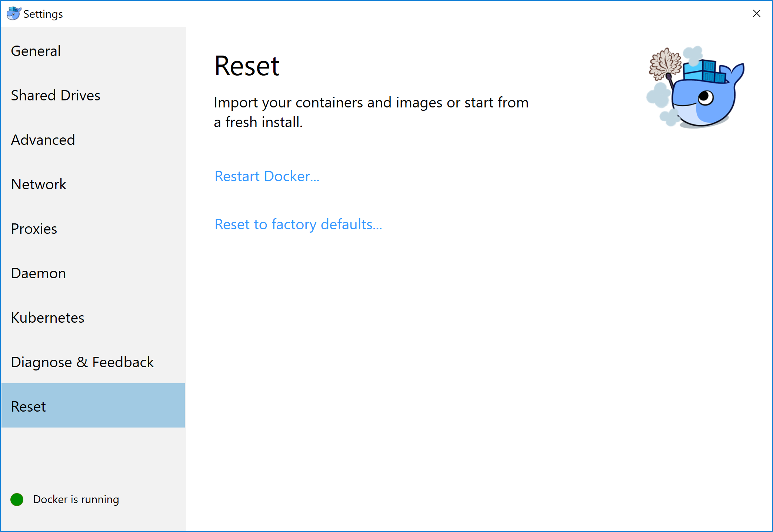Image resolution: width=773 pixels, height=532 pixels.
Task: Switch to Network settings
Action: [x=39, y=184]
